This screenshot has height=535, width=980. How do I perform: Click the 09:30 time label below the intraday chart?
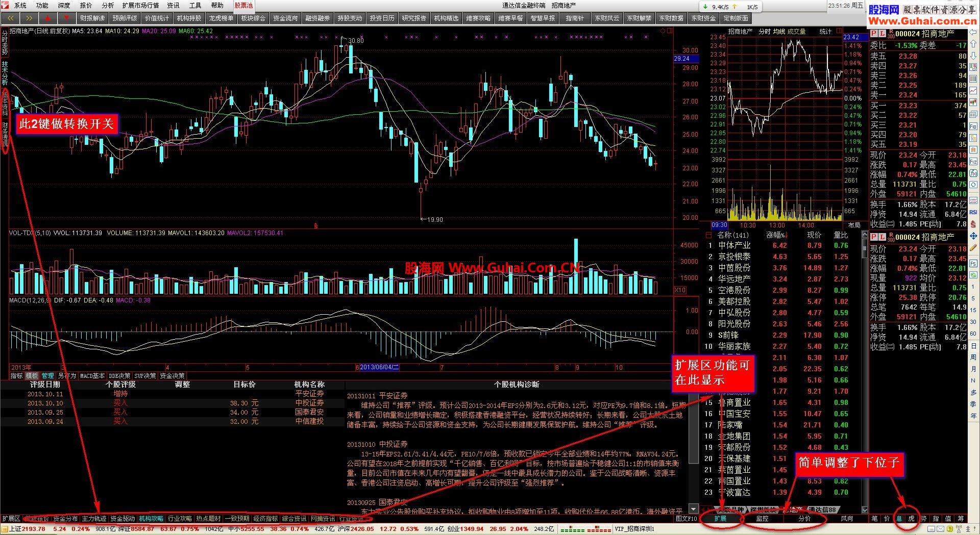click(x=719, y=225)
